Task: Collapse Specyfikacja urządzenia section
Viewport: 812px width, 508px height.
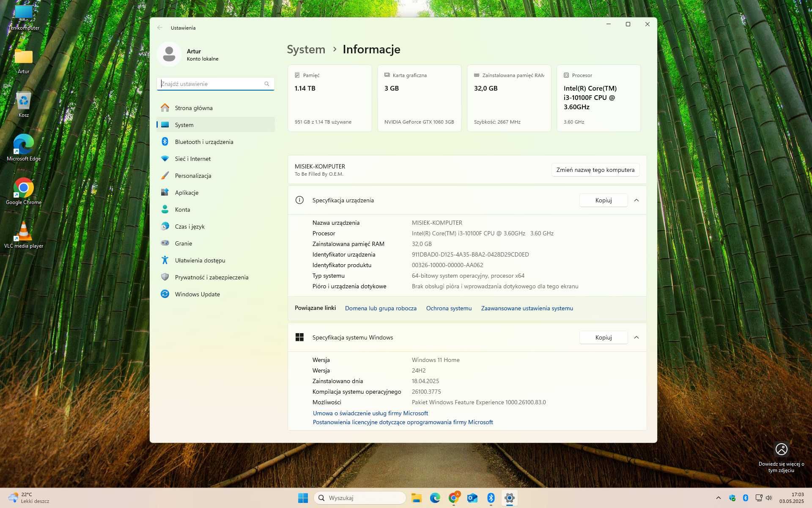Action: coord(636,200)
